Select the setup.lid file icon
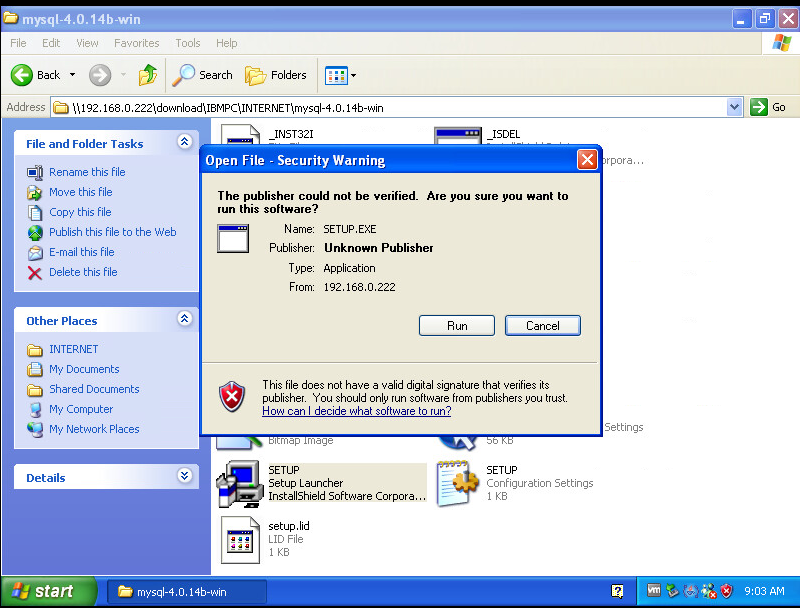 pos(240,538)
